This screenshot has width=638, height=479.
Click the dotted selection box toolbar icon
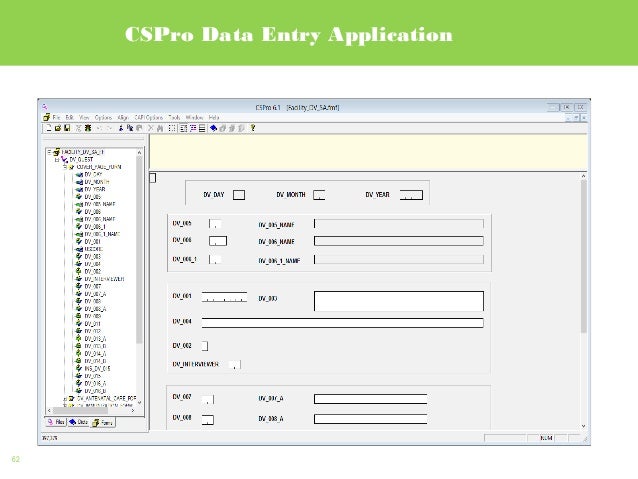click(x=172, y=128)
